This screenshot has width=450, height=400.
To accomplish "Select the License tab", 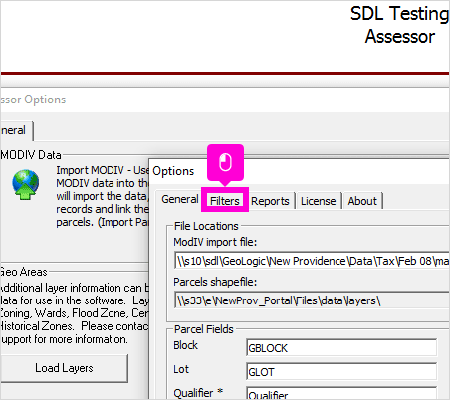I will [318, 201].
